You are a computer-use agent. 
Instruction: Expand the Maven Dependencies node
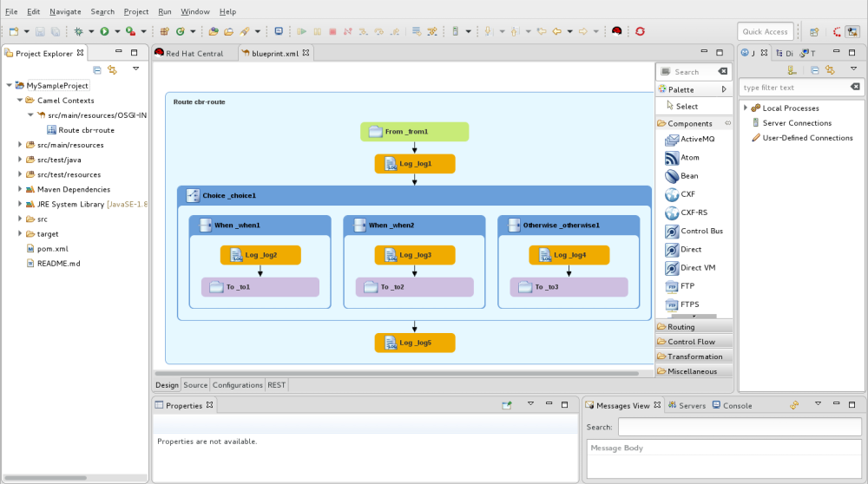click(x=20, y=189)
